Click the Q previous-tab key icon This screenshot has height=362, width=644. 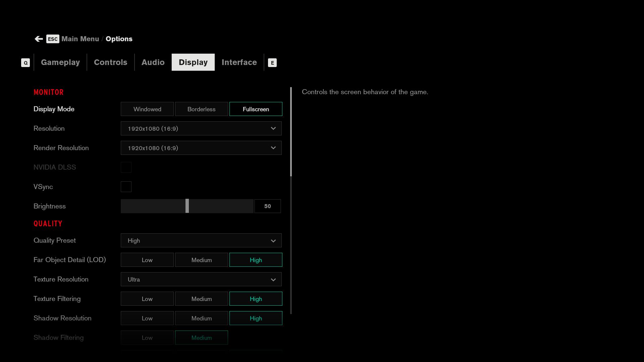coord(25,63)
